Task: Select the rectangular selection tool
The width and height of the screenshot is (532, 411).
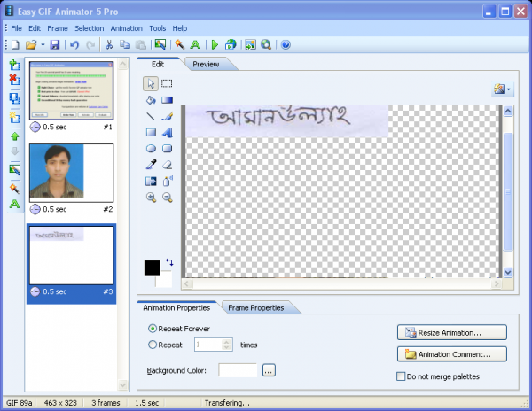Action: pos(167,83)
